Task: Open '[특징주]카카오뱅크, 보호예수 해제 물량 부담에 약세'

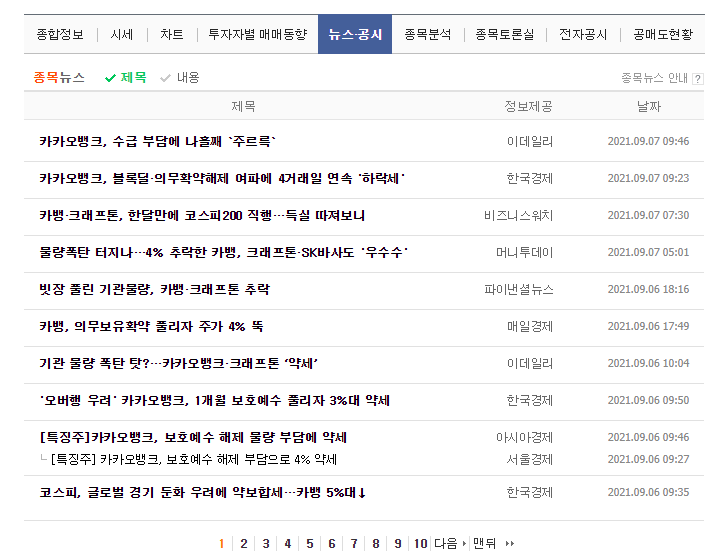Action: click(193, 438)
